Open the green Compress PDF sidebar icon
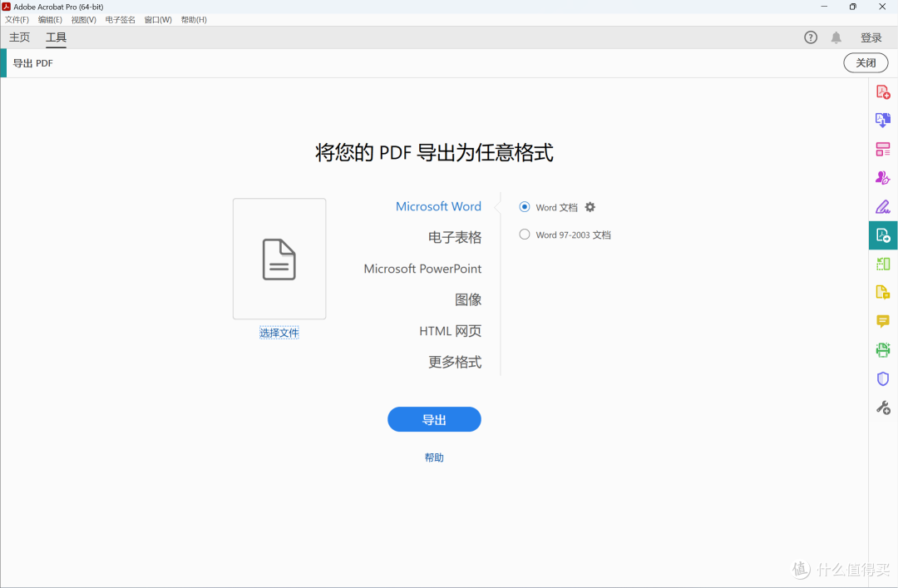 click(x=882, y=264)
